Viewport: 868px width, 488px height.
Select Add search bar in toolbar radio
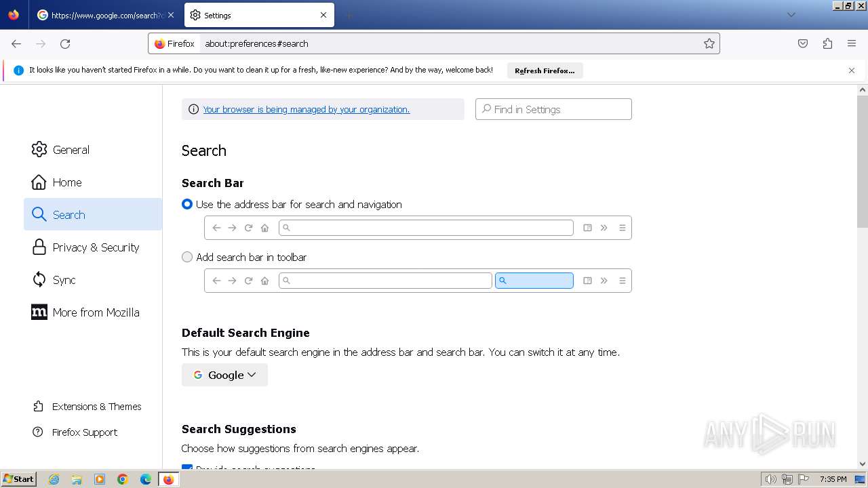coord(187,257)
